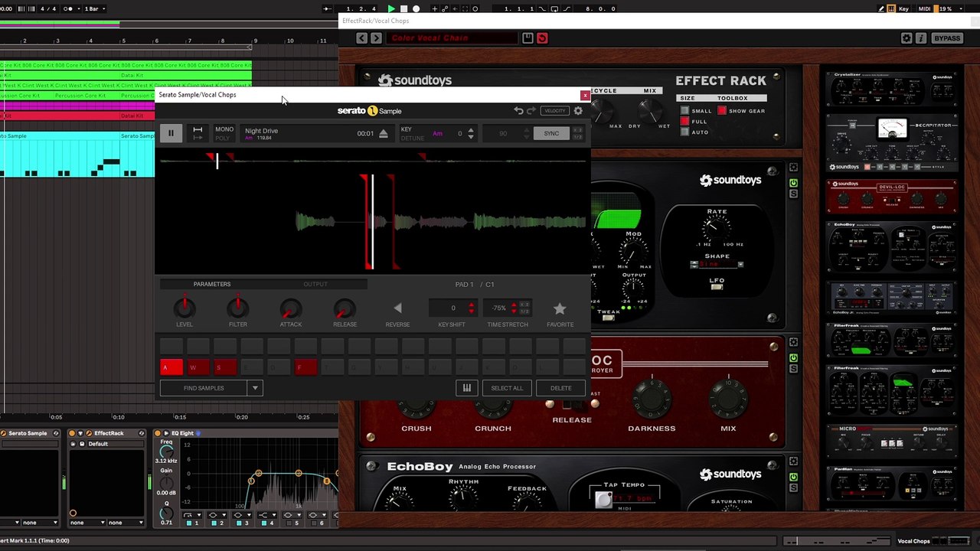Undo the last Serato Sample action
Image resolution: width=980 pixels, height=551 pixels.
(x=518, y=111)
